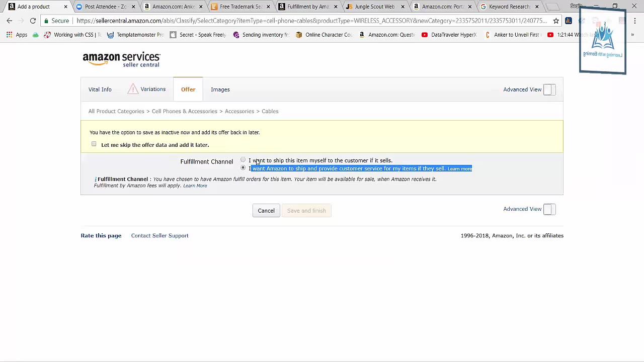Click the Cancel button
The width and height of the screenshot is (644, 362).
(x=266, y=211)
